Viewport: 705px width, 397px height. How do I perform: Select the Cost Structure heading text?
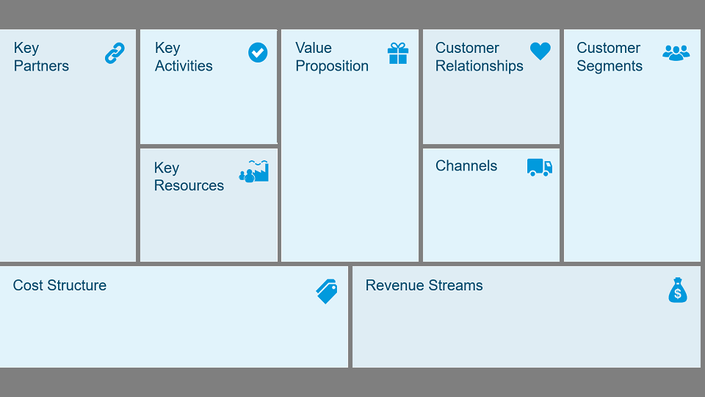(59, 285)
